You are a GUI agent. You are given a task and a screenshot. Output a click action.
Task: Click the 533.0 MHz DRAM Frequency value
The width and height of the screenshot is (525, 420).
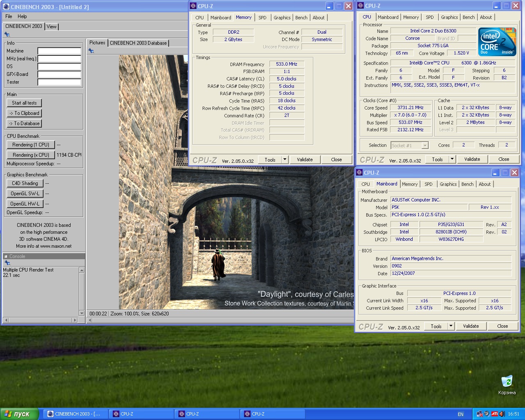tap(287, 64)
